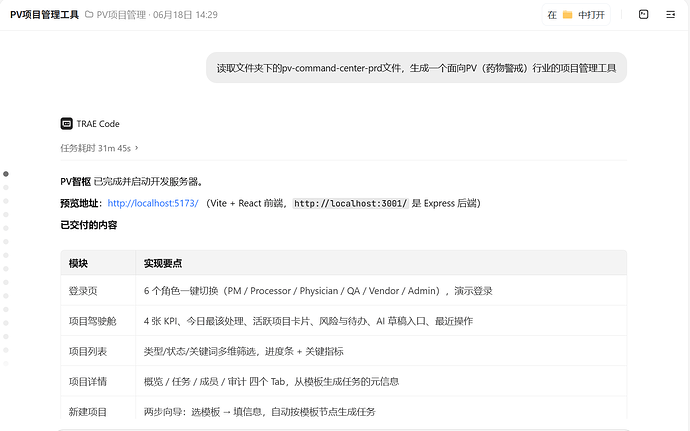Viewport: 690px width, 431px height.
Task: Select the 项目详情 table cell
Action: [98, 381]
